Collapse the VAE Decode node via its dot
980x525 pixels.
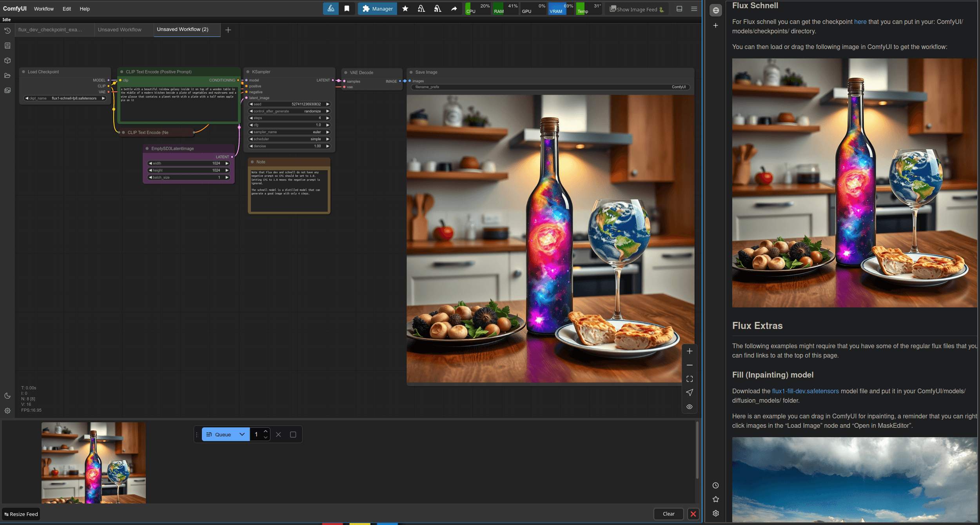[x=346, y=73]
